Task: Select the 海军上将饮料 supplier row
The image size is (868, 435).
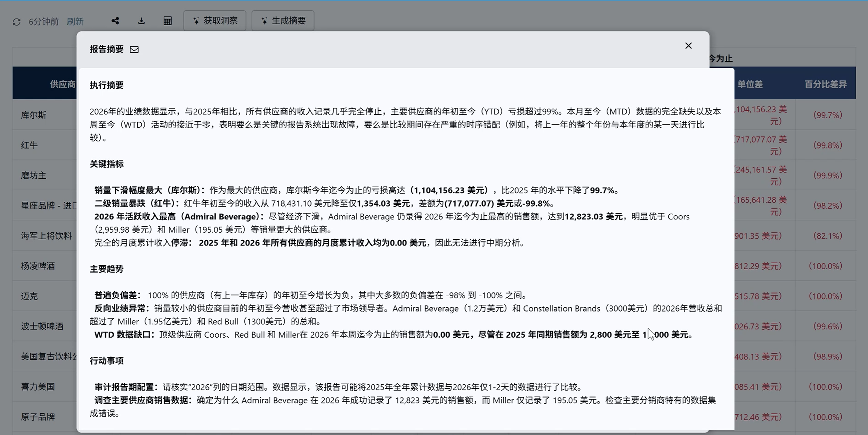Action: [47, 235]
